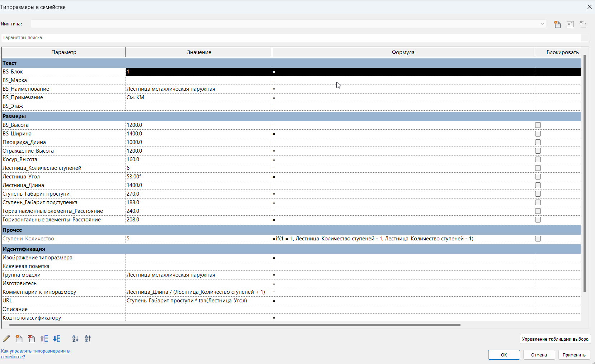The width and height of the screenshot is (595, 364).
Task: Select value 6 for Лестница_Количество ступеней
Action: (x=199, y=168)
